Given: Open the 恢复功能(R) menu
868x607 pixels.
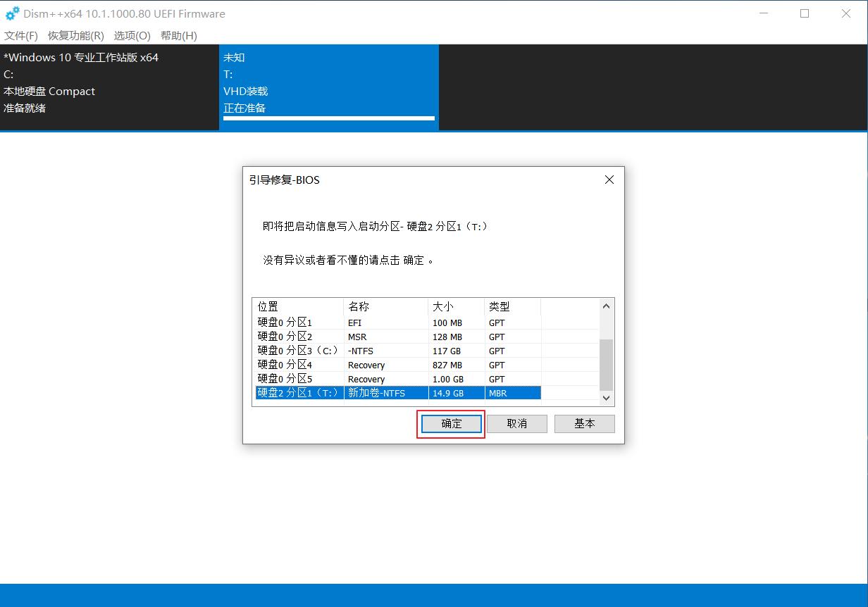Looking at the screenshot, I should (75, 35).
